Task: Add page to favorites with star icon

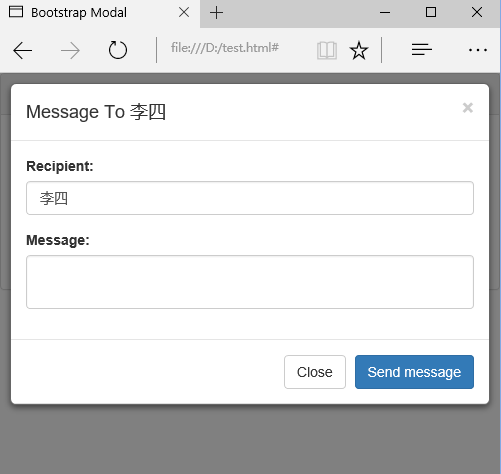Action: (359, 50)
